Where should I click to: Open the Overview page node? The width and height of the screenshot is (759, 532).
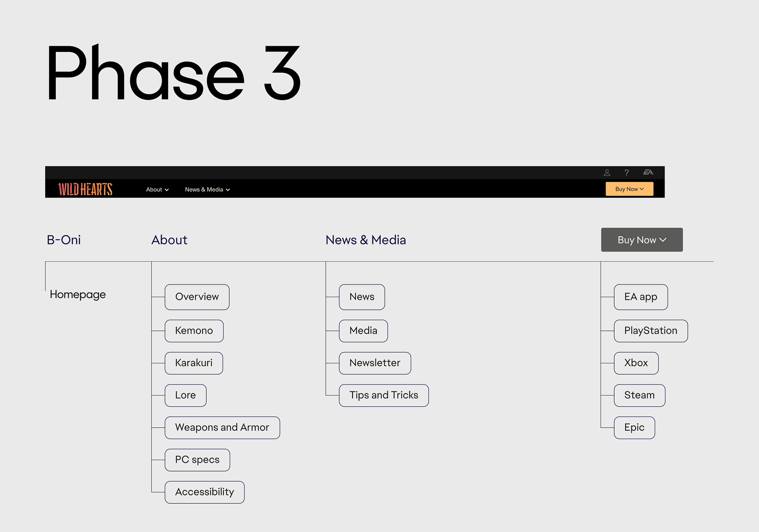(x=197, y=297)
